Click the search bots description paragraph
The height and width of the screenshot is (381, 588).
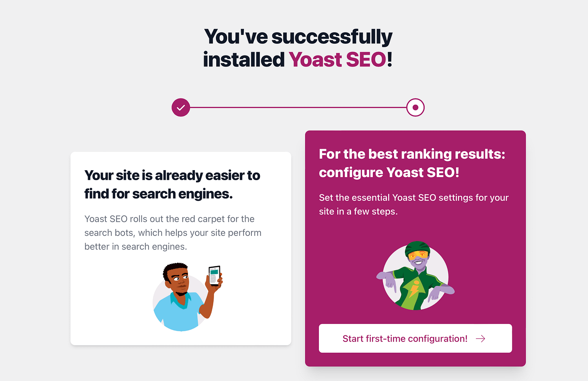[x=173, y=232]
